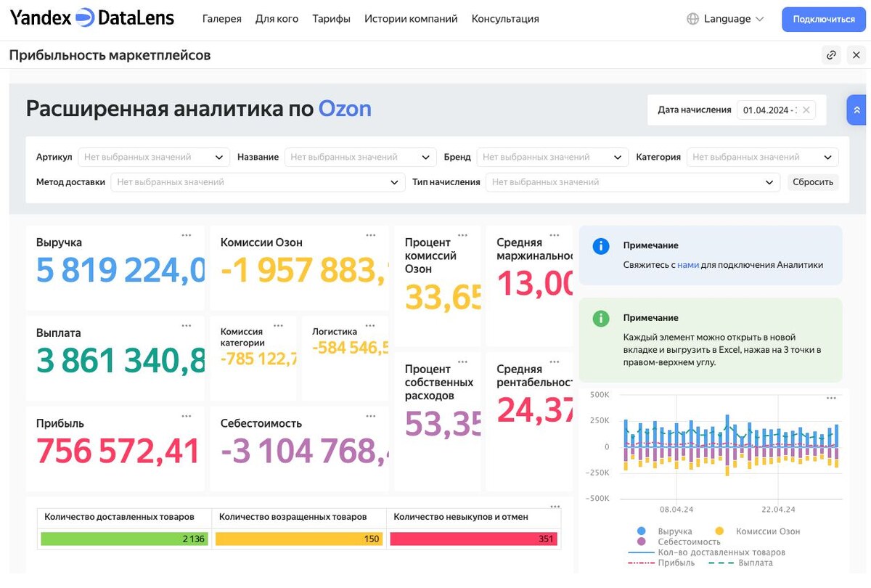The image size is (871, 588).
Task: Open three-dot menu on Выручка card
Action: tap(187, 235)
